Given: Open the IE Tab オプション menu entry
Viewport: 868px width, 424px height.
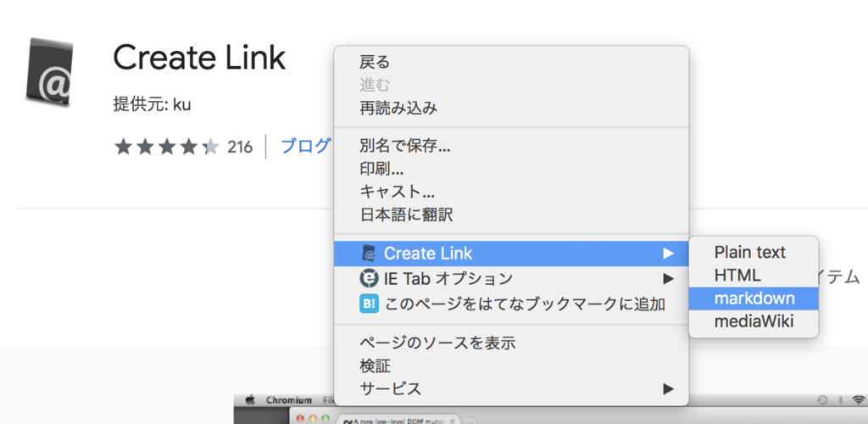Looking at the screenshot, I should [x=511, y=278].
